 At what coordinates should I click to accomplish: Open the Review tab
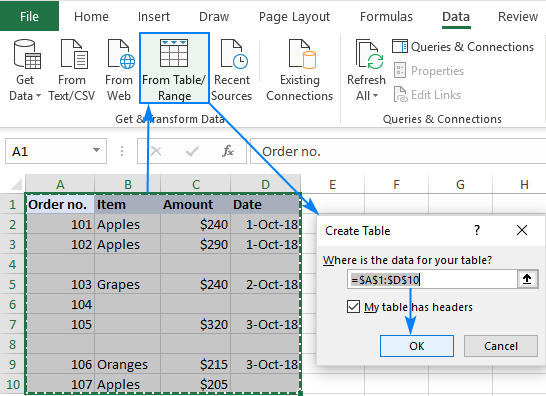pyautogui.click(x=518, y=16)
